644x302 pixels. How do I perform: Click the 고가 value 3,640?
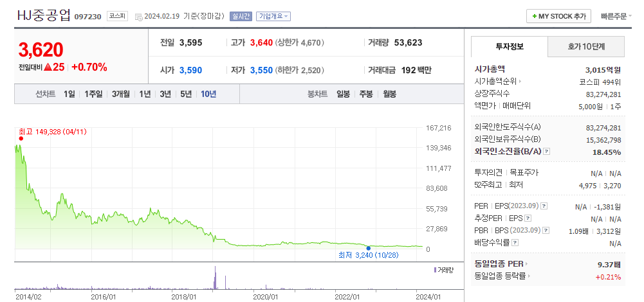tap(261, 42)
